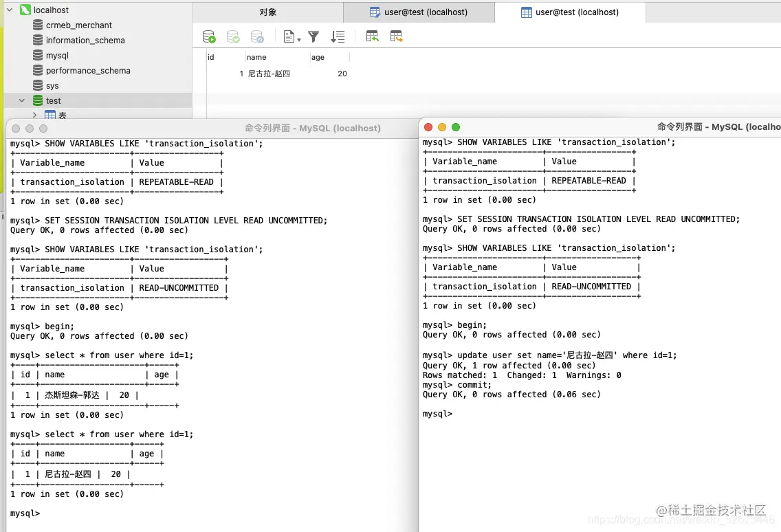The width and height of the screenshot is (781, 532).
Task: Select the mysql database in the tree
Action: tap(57, 55)
